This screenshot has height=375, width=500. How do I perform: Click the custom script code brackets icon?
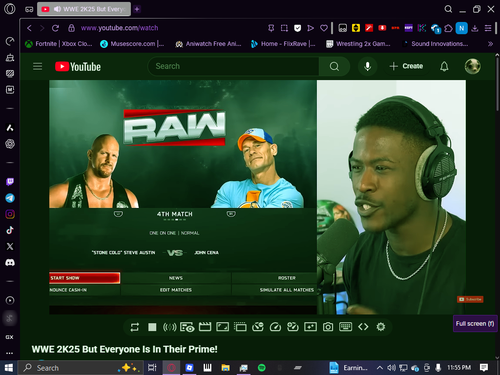pyautogui.click(x=363, y=327)
